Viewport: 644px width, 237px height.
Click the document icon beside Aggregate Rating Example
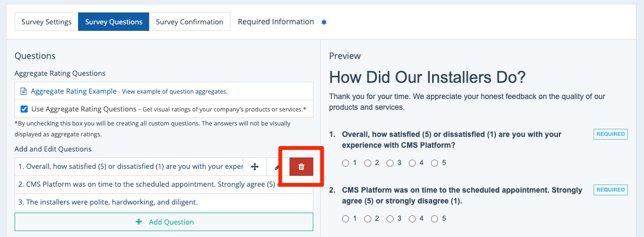23,91
